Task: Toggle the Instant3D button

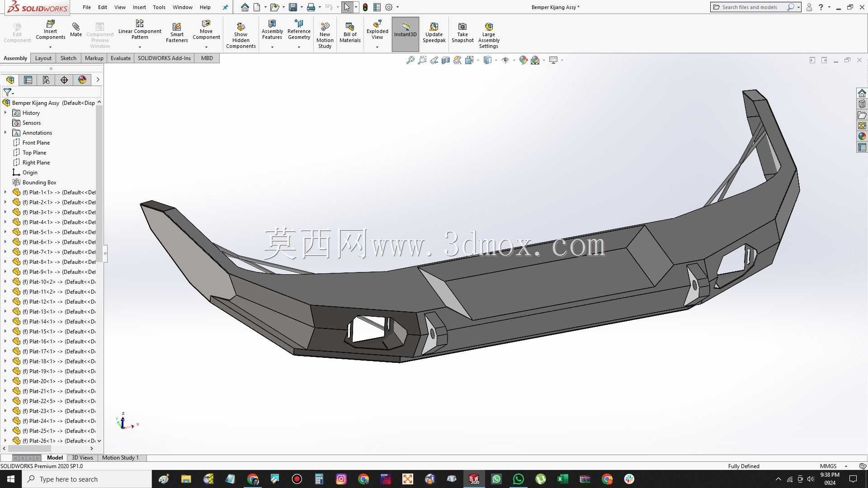Action: pos(406,34)
